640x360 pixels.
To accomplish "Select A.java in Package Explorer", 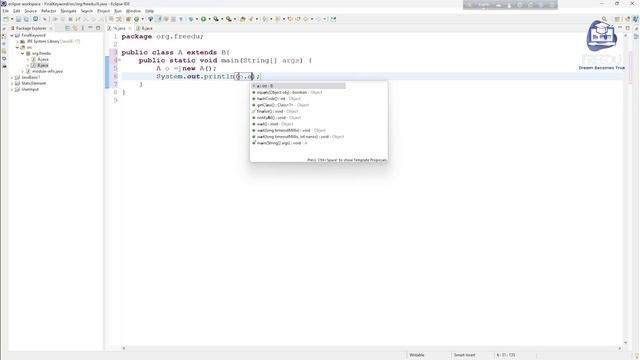I will (40, 59).
